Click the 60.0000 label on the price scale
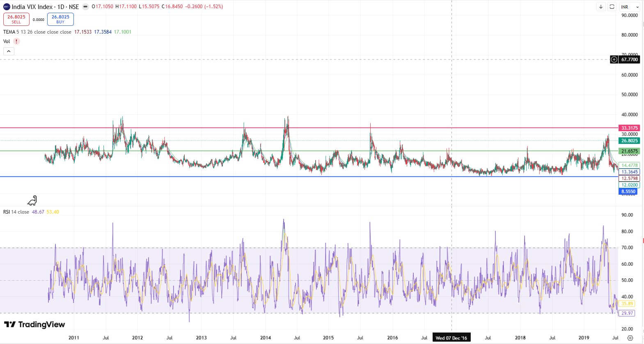Screen dimensions: 644x344 (x=630, y=75)
